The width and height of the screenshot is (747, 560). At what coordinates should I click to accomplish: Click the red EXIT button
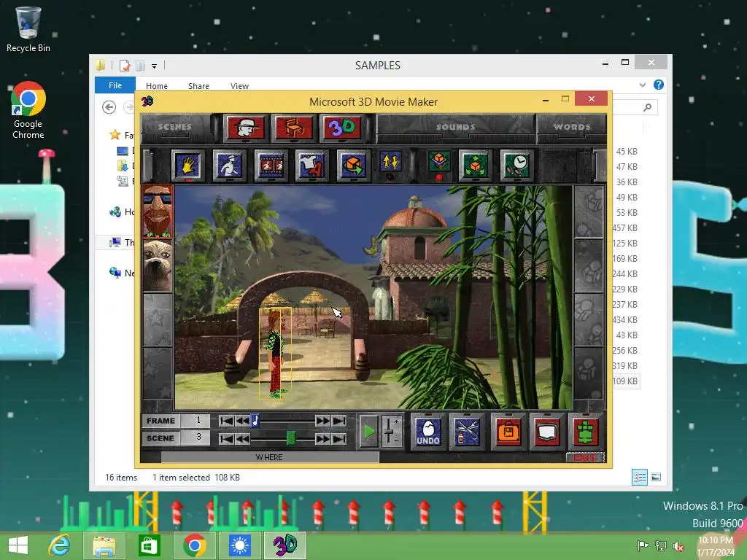click(x=585, y=458)
